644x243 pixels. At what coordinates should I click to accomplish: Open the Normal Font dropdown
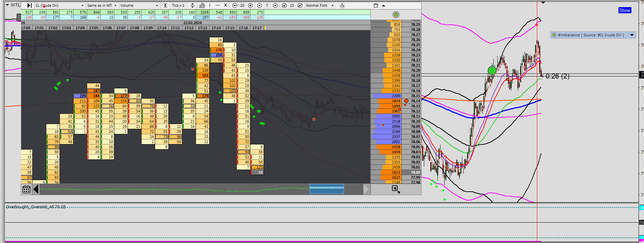pyautogui.click(x=320, y=5)
